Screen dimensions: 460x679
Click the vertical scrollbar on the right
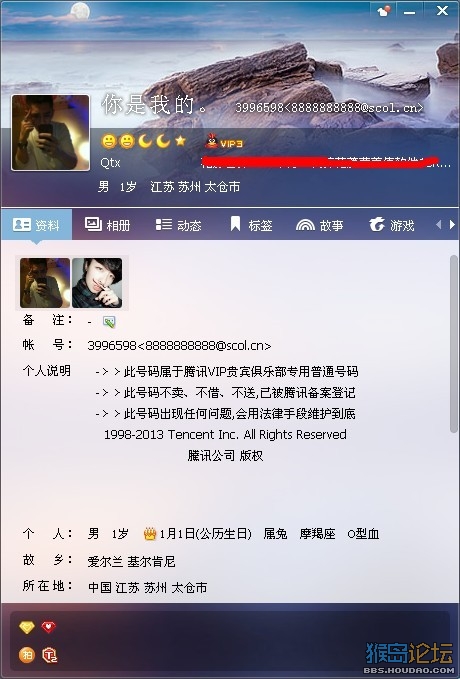point(454,344)
